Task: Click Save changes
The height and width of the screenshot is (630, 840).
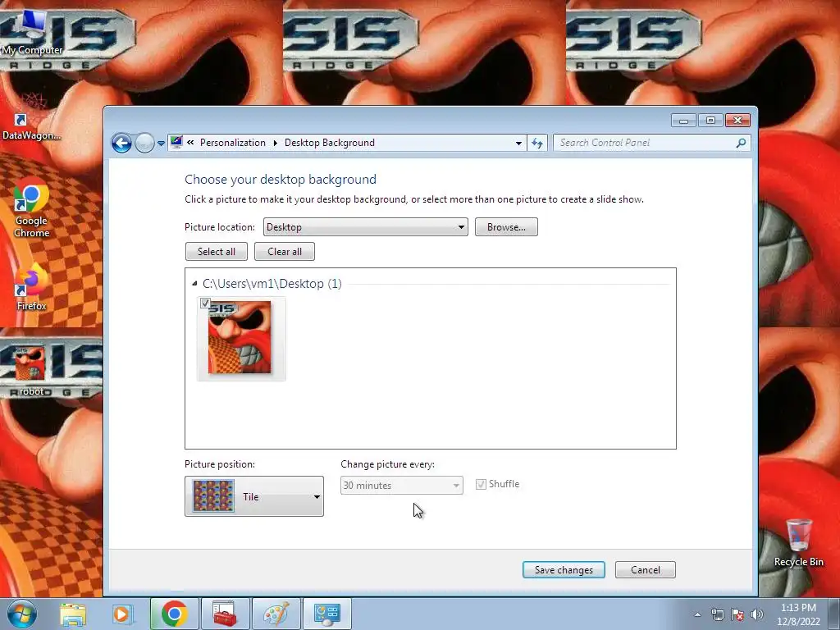Action: (564, 570)
